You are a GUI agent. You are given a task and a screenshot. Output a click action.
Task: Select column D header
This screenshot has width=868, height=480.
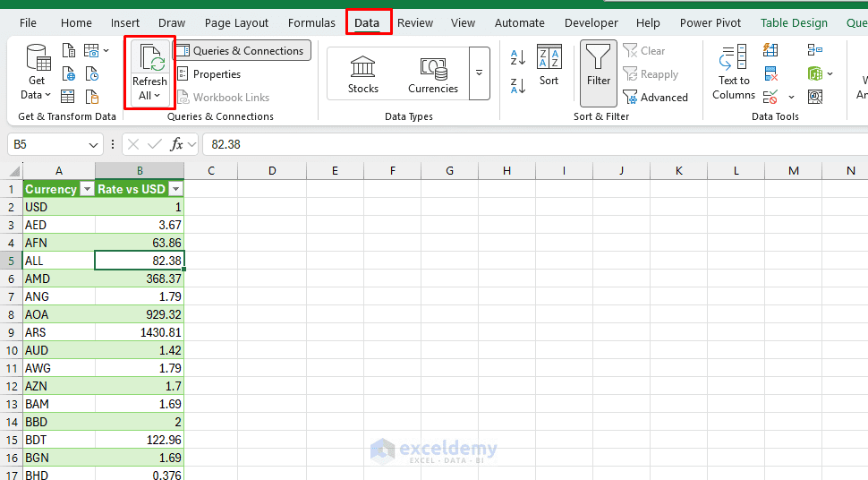click(x=272, y=171)
